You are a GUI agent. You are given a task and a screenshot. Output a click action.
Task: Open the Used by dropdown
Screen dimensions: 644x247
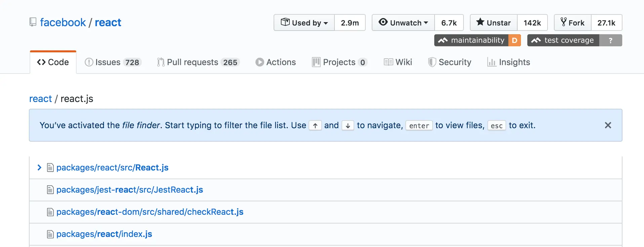[304, 23]
